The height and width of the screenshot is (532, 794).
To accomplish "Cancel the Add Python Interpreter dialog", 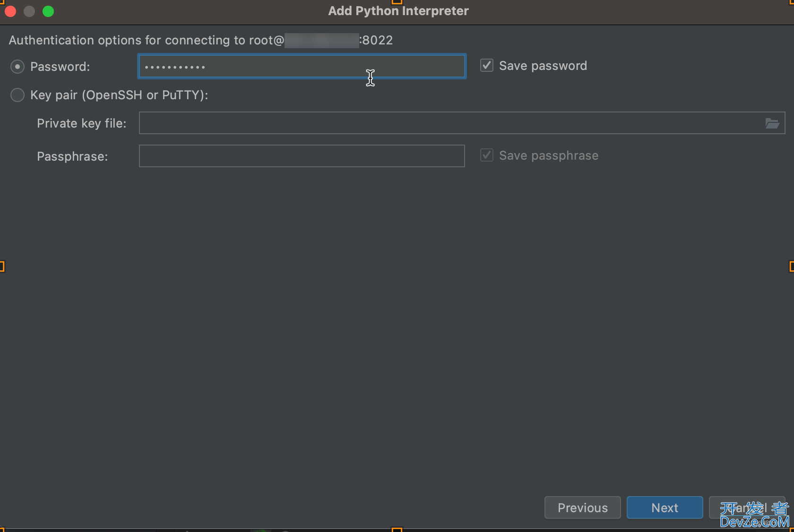I will pyautogui.click(x=747, y=507).
